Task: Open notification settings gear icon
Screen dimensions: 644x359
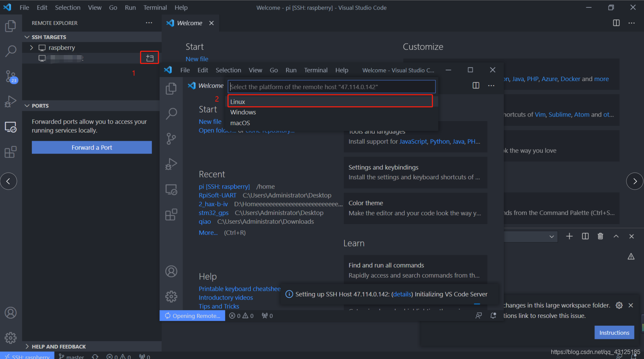Action: tap(619, 305)
